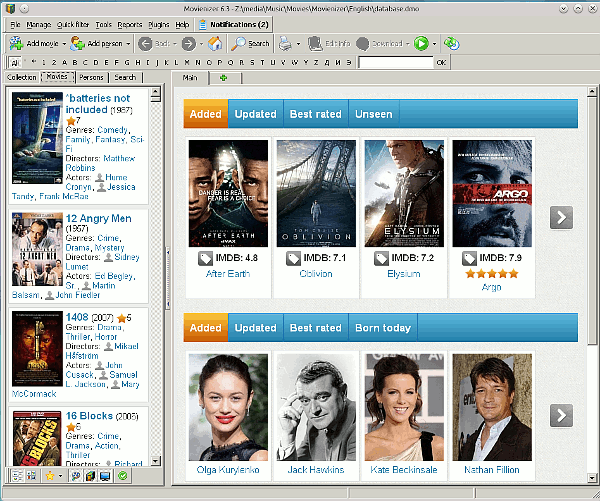Open the Kate Beckinsale person link
The width and height of the screenshot is (600, 501).
pos(404,470)
